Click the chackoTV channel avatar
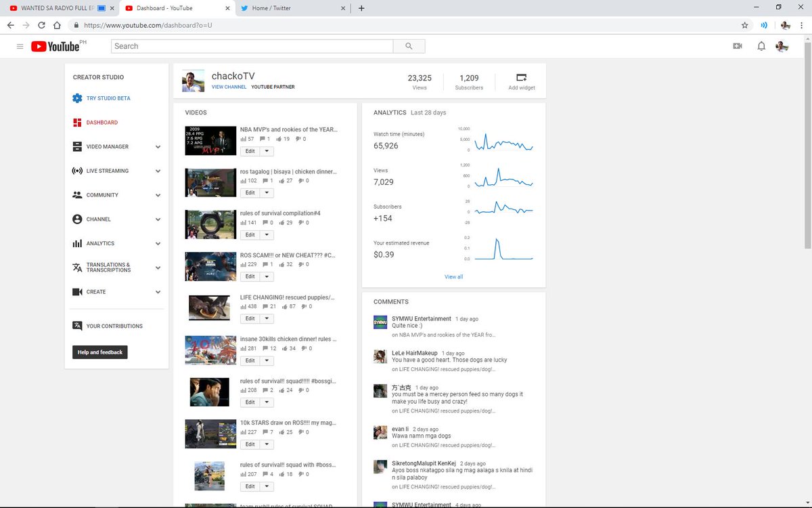 pyautogui.click(x=193, y=81)
